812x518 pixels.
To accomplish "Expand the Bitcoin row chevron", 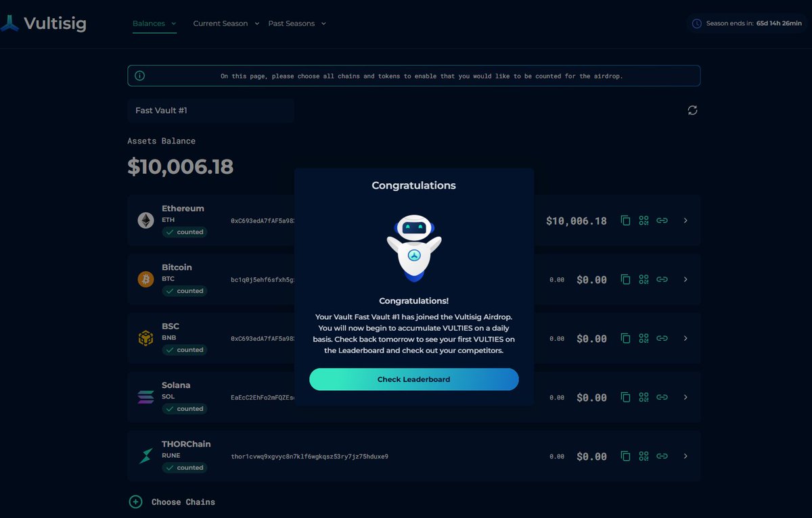I will [x=685, y=279].
